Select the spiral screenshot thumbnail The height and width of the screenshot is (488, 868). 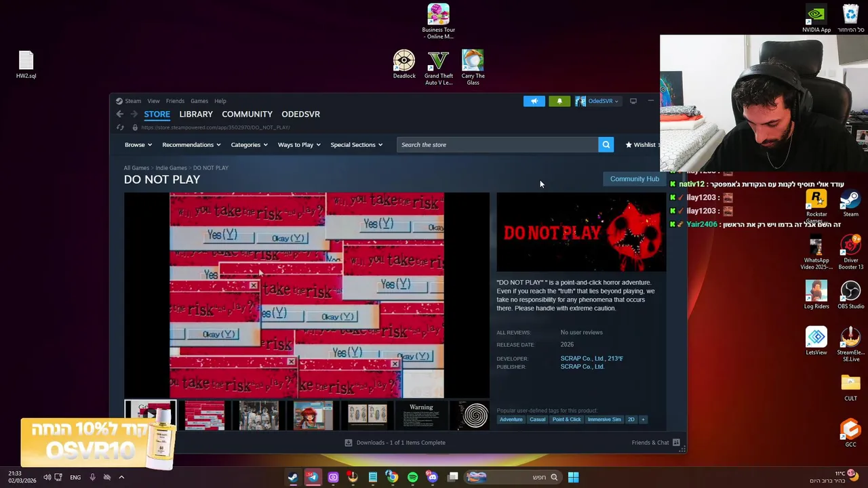(473, 415)
